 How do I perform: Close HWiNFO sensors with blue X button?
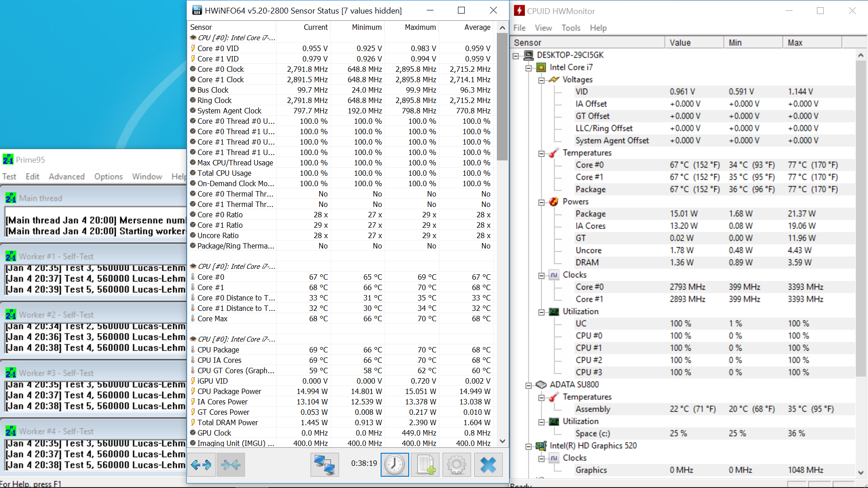tap(488, 465)
